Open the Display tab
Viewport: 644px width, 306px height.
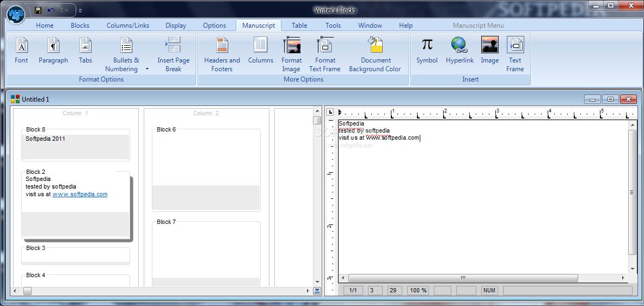coord(176,26)
